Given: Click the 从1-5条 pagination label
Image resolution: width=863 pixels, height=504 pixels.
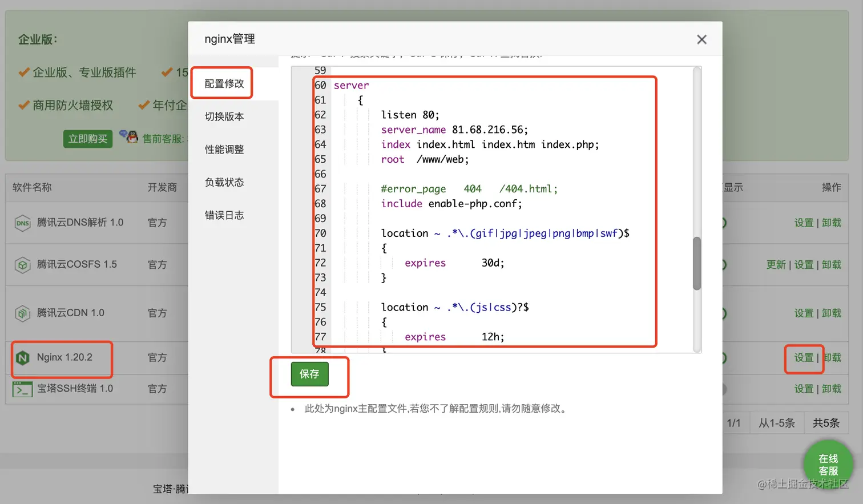Looking at the screenshot, I should [x=777, y=423].
